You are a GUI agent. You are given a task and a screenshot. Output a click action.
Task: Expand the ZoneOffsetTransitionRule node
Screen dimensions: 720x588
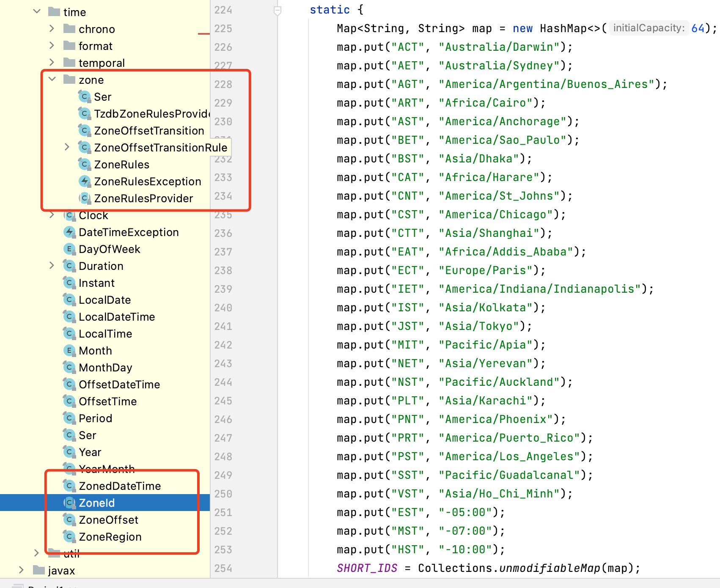(x=67, y=147)
